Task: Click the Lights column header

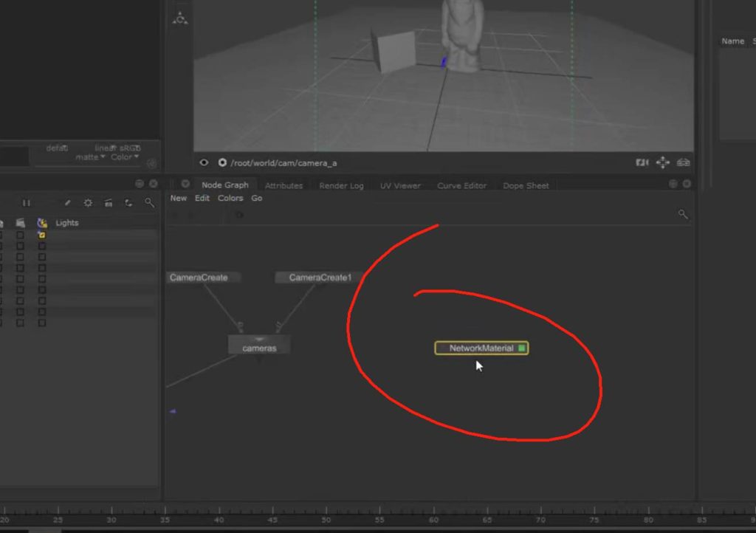Action: pyautogui.click(x=66, y=223)
